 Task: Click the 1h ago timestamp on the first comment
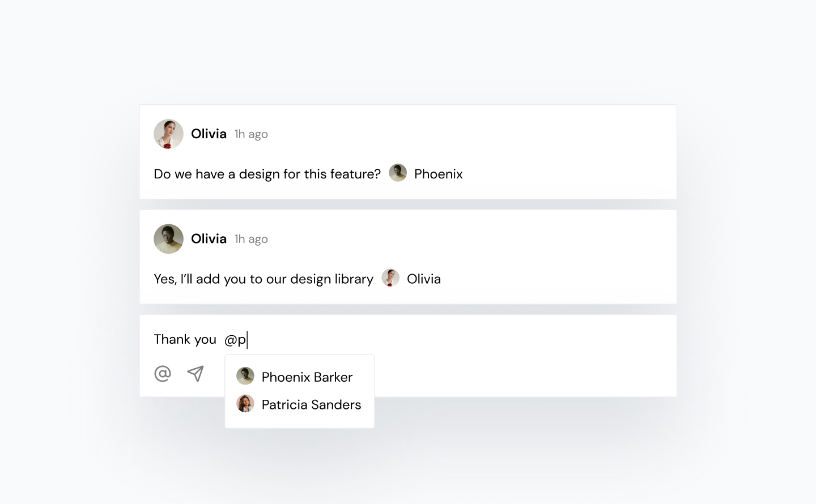point(251,134)
